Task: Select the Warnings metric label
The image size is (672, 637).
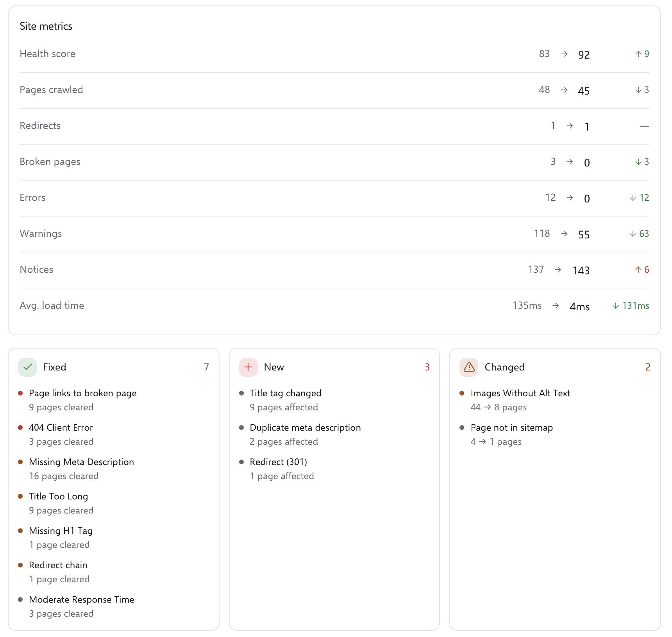Action: click(41, 234)
